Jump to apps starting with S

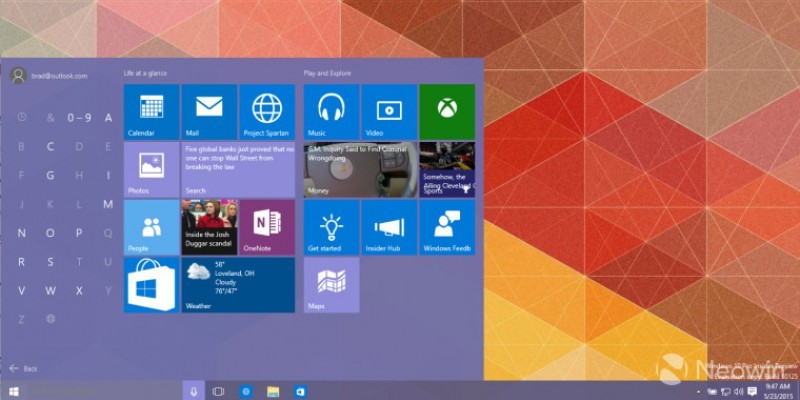click(51, 262)
